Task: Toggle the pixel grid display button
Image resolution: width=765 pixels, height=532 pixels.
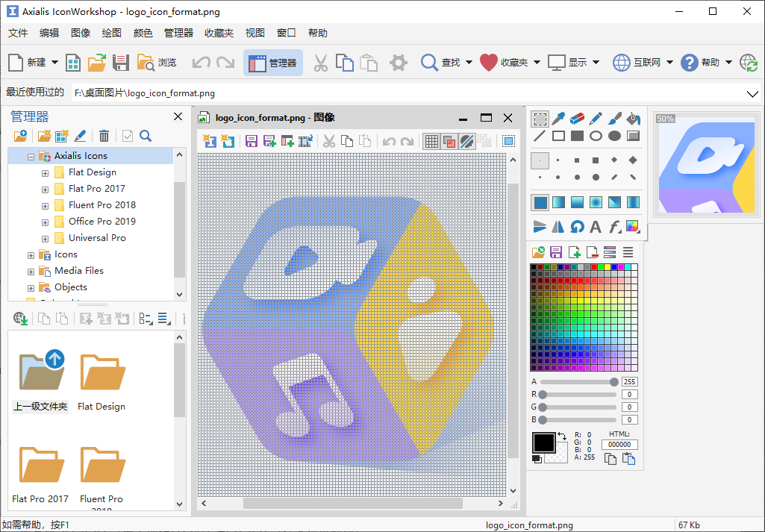Action: tap(431, 141)
